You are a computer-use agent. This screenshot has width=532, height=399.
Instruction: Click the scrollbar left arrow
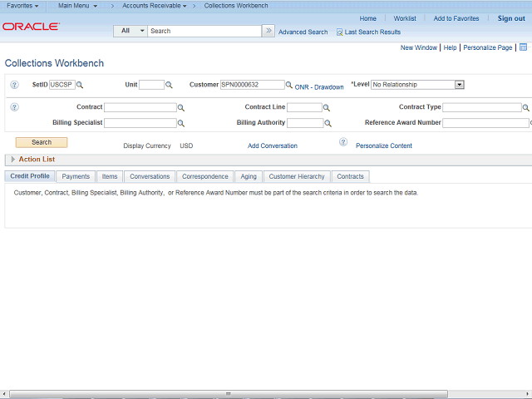coord(3,394)
